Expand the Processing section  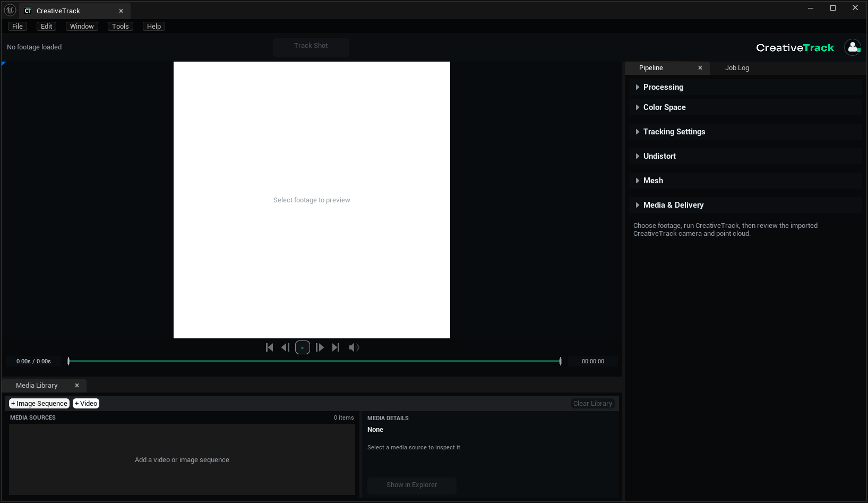click(746, 87)
